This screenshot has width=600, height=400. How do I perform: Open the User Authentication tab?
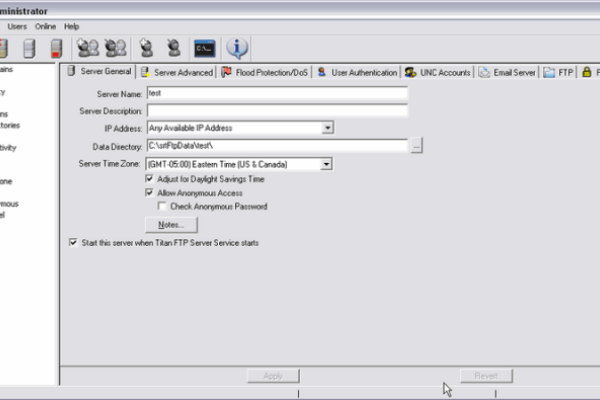[x=357, y=72]
